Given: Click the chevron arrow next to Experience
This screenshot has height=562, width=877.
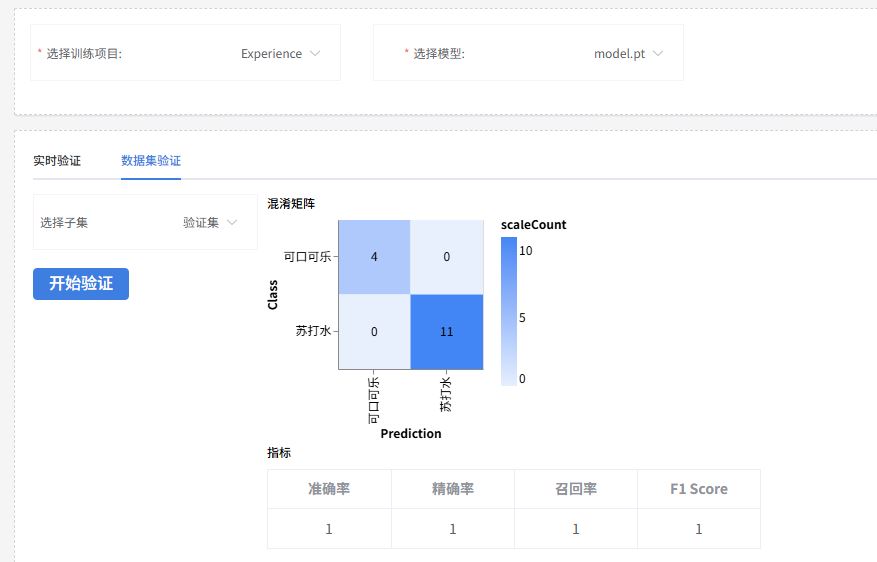Looking at the screenshot, I should tap(315, 54).
